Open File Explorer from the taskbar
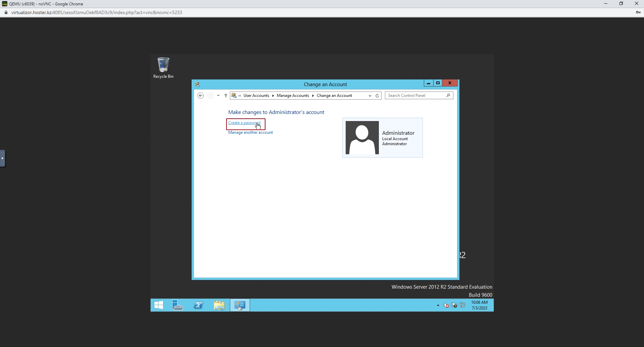This screenshot has width=644, height=347. tap(219, 305)
